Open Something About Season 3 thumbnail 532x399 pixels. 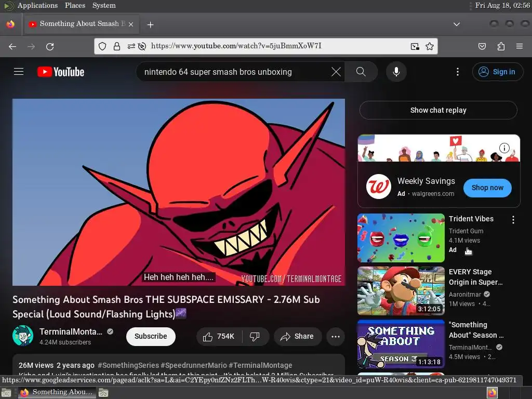tap(401, 344)
